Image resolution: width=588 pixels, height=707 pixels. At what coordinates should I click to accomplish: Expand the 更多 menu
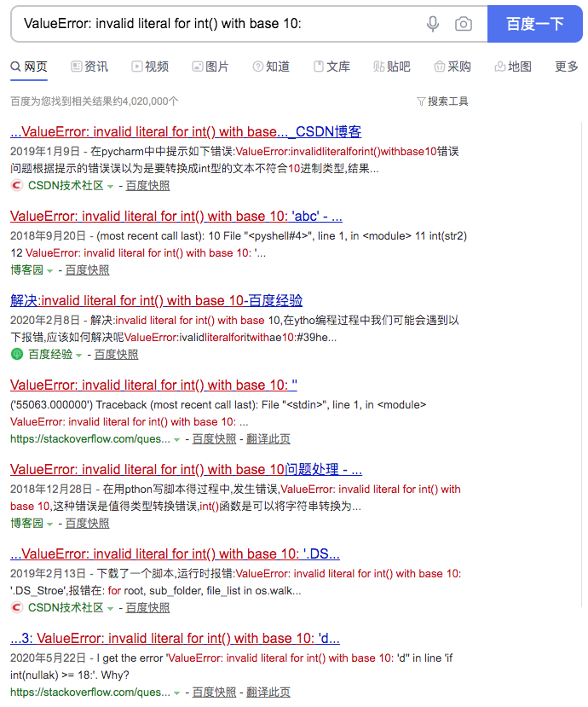567,67
